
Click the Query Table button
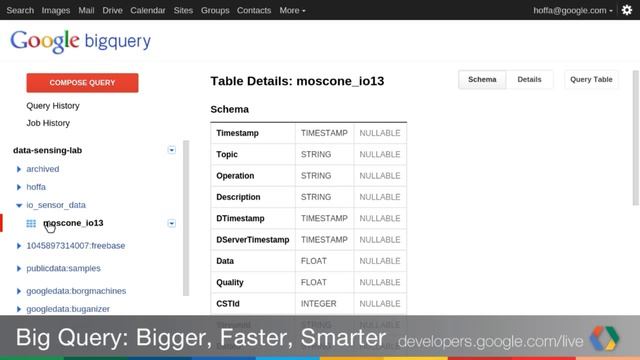pyautogui.click(x=591, y=80)
